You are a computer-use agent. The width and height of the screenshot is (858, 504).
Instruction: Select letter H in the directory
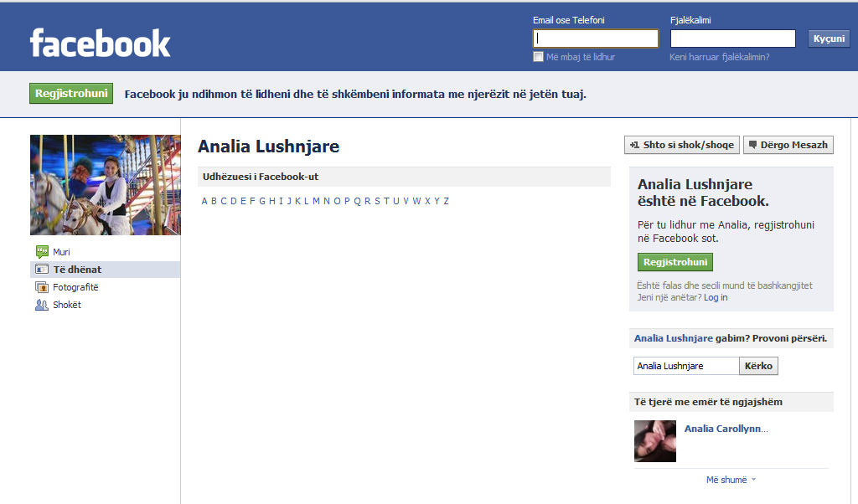click(x=272, y=201)
